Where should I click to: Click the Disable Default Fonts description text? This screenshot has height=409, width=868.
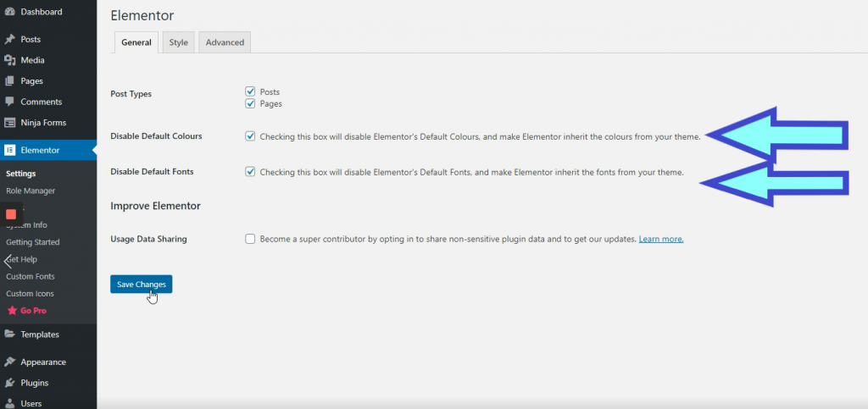[x=471, y=172]
